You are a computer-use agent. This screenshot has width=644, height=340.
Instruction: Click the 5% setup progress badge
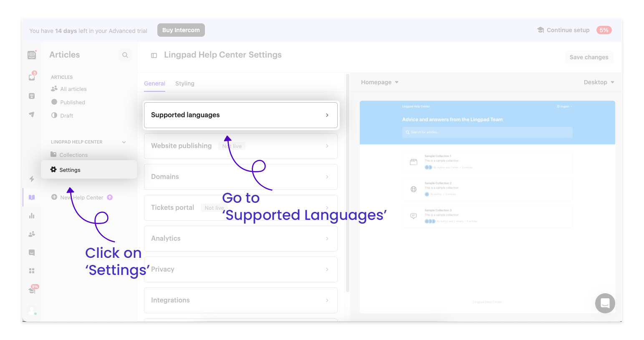click(604, 30)
